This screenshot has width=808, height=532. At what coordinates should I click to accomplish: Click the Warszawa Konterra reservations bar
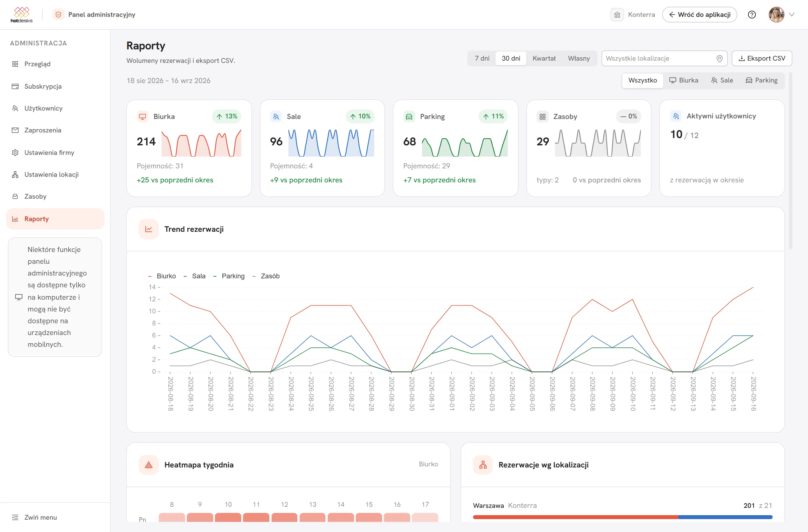click(623, 517)
